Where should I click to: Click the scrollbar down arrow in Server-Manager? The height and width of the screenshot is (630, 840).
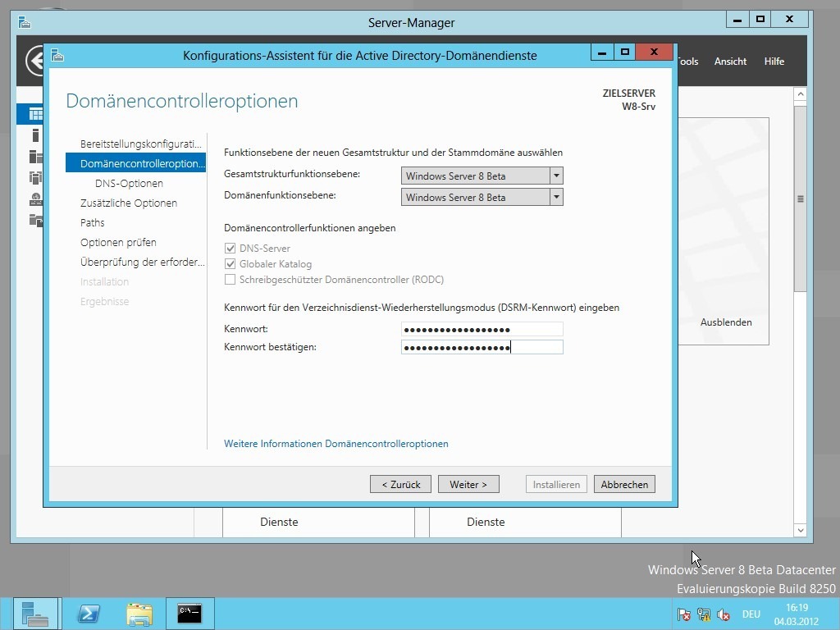coord(801,531)
